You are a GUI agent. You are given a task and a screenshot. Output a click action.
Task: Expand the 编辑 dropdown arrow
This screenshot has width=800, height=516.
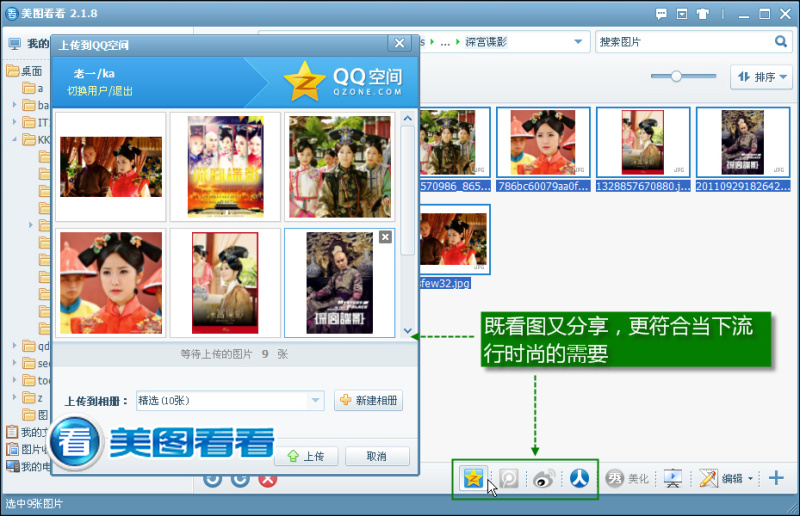750,479
